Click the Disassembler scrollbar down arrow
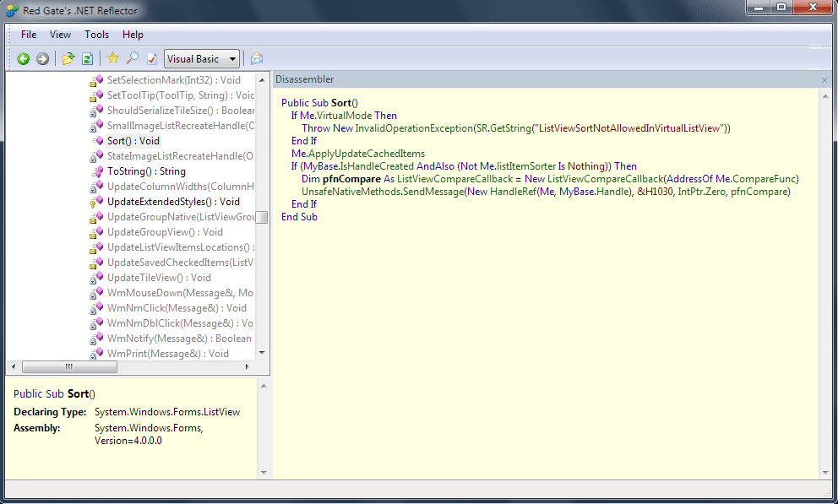The image size is (838, 504). 825,473
